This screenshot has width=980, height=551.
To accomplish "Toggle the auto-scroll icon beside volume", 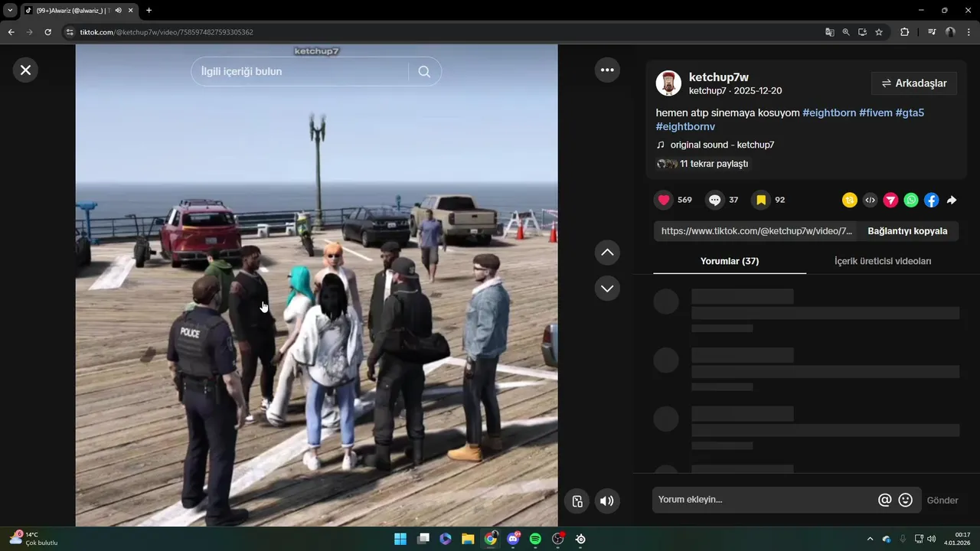I will [x=577, y=501].
